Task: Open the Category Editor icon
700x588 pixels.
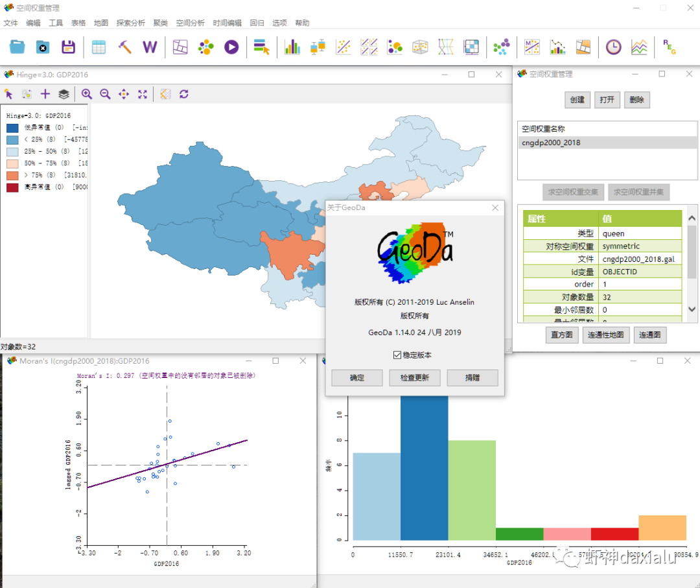Action: (262, 47)
